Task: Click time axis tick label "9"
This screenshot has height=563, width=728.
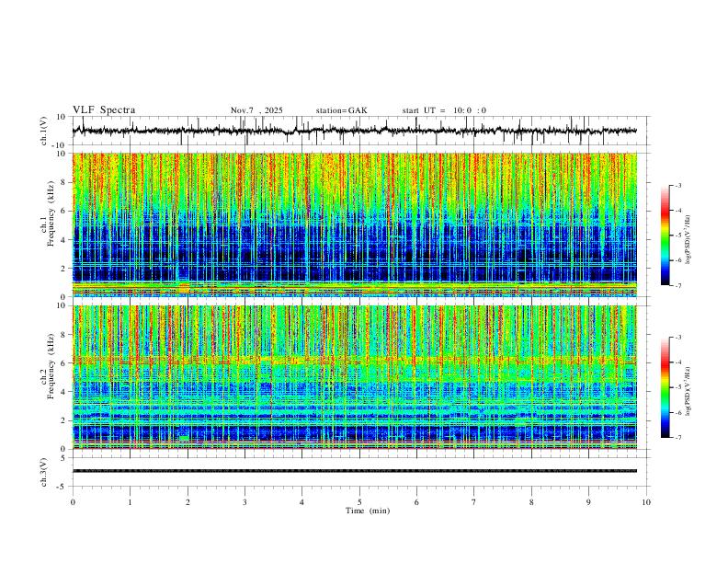Action: (x=588, y=502)
